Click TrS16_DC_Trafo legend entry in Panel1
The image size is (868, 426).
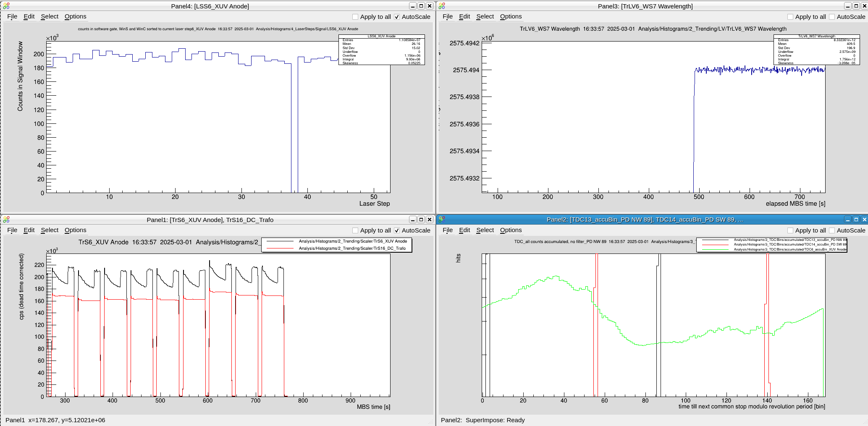(x=336, y=248)
